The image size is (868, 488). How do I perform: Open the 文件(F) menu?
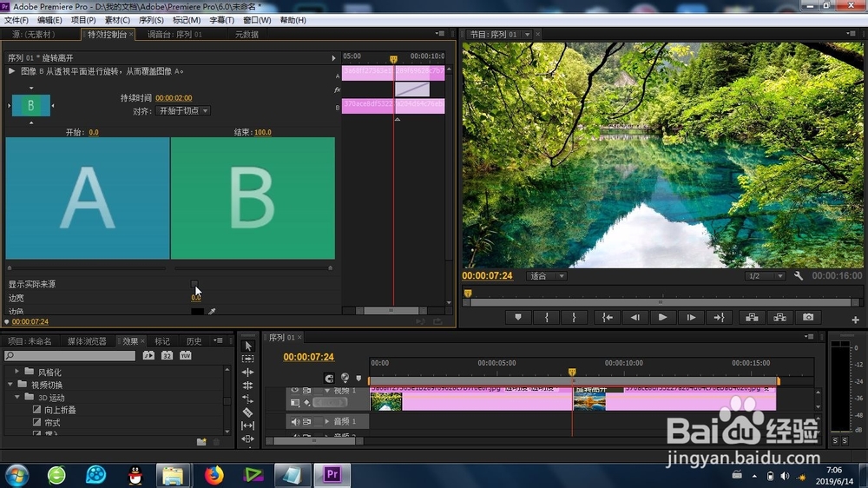tap(16, 20)
